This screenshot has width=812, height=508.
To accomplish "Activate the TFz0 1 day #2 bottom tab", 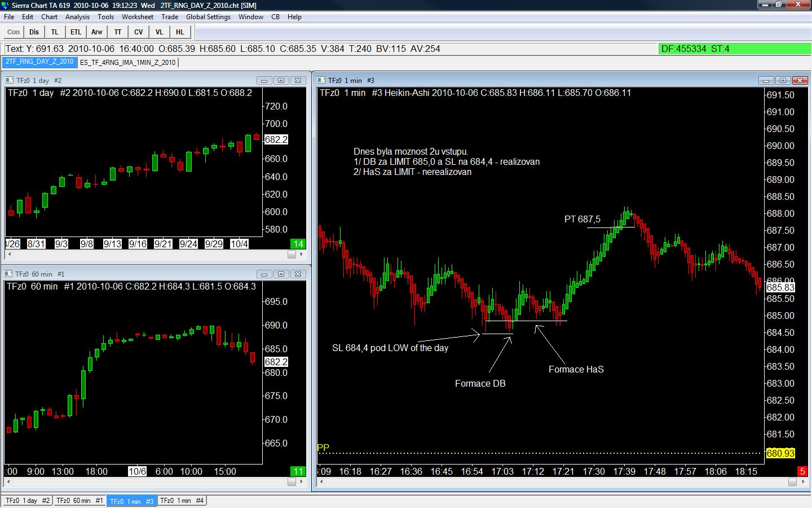I will (28, 501).
